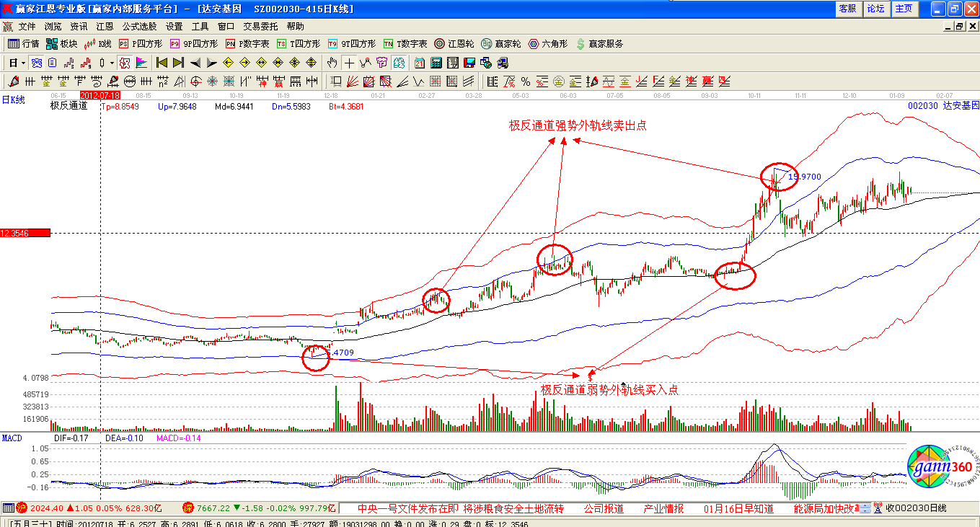Viewport: 980px width, 527px height.
Task: Select the crosshair cursor tool
Action: click(350, 63)
